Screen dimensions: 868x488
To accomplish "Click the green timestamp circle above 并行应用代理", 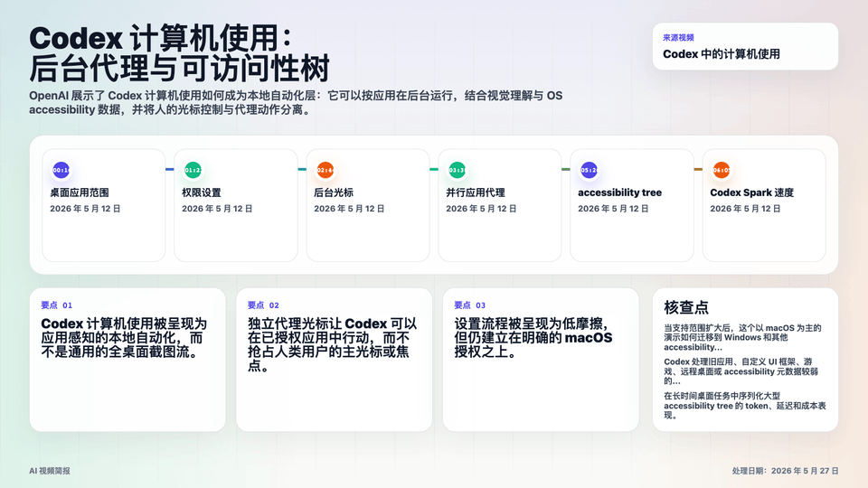I will click(457, 170).
